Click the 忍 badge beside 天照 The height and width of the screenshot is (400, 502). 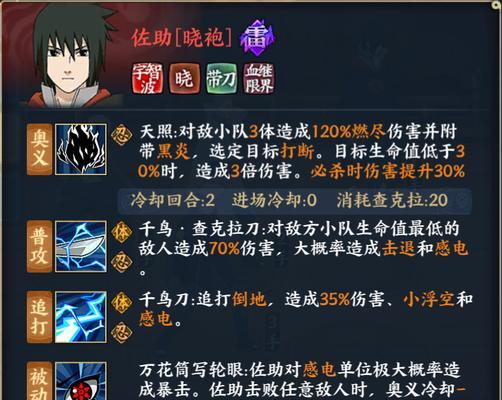tap(120, 135)
